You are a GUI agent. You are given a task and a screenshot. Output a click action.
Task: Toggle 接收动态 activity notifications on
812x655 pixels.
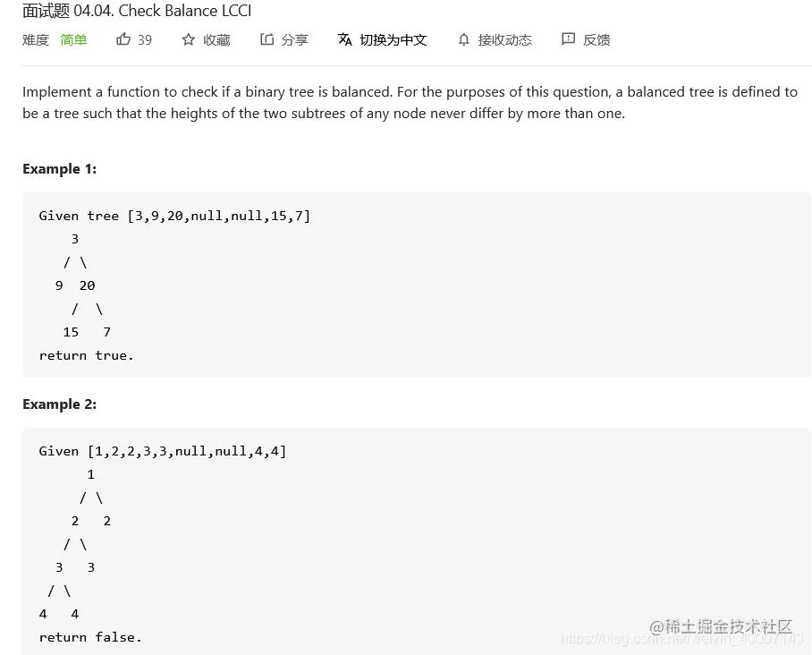point(495,39)
